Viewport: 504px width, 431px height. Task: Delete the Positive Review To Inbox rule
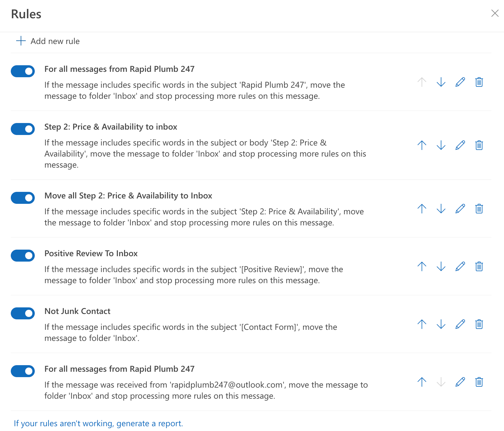pyautogui.click(x=479, y=266)
